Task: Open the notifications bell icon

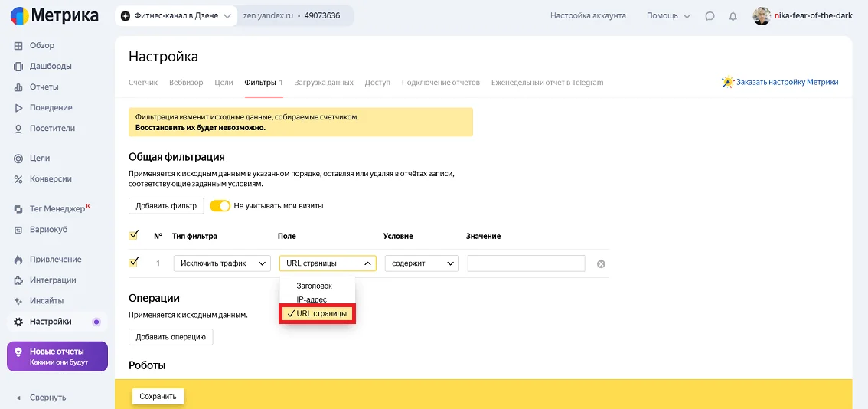Action: (733, 16)
